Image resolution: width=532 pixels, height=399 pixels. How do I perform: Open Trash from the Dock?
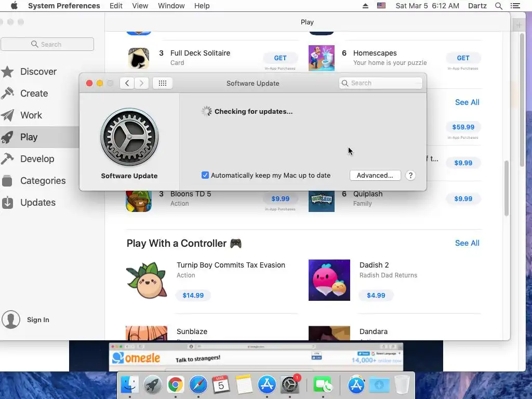coord(402,385)
